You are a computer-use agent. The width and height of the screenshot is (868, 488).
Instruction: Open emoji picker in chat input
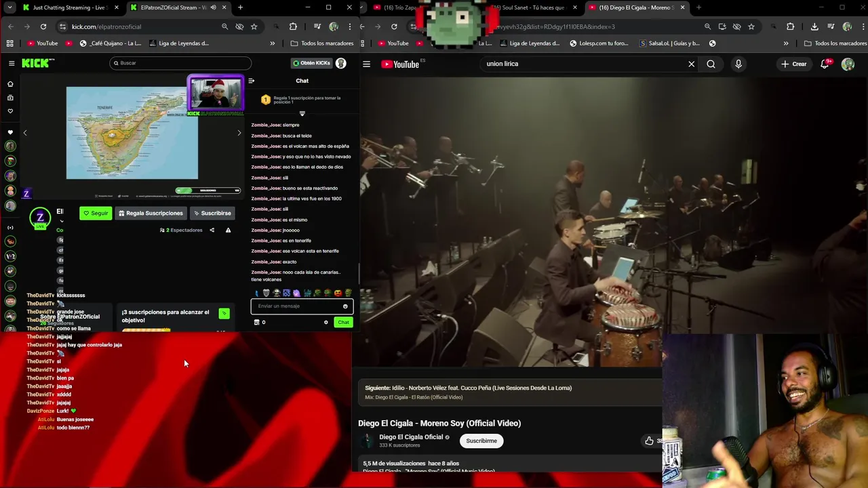[x=345, y=306]
